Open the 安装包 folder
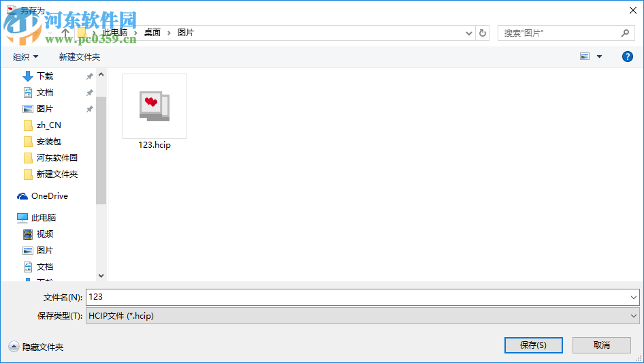 [x=49, y=142]
